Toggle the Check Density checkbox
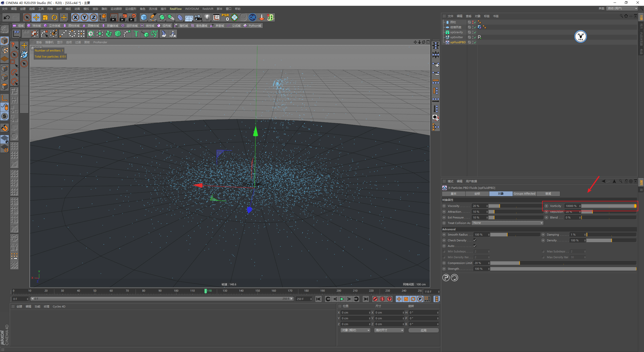The image size is (644, 352). click(475, 240)
